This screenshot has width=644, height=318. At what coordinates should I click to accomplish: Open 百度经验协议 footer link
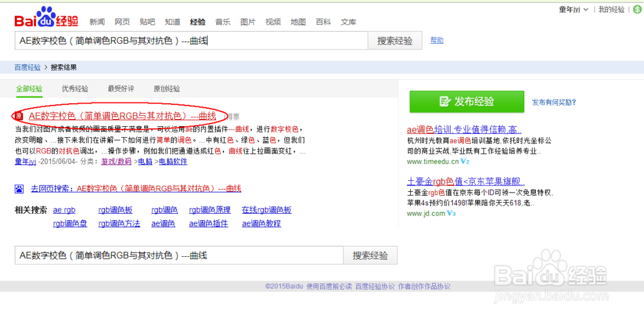[375, 286]
